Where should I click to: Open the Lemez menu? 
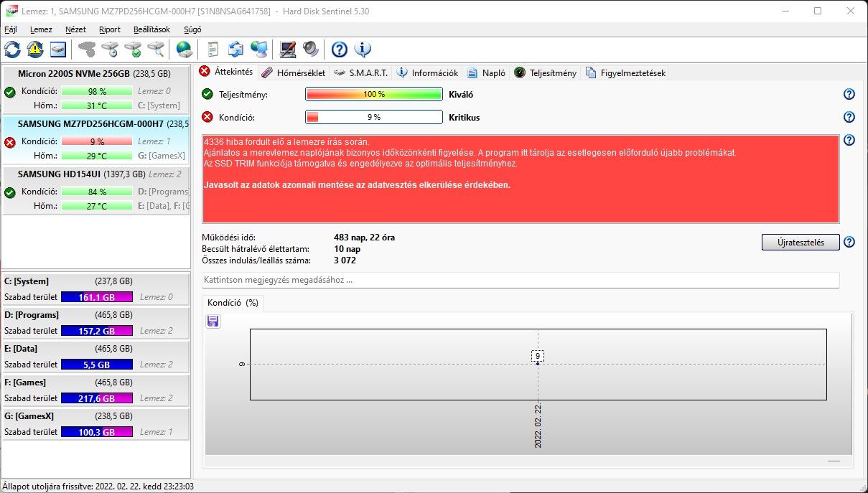[41, 29]
